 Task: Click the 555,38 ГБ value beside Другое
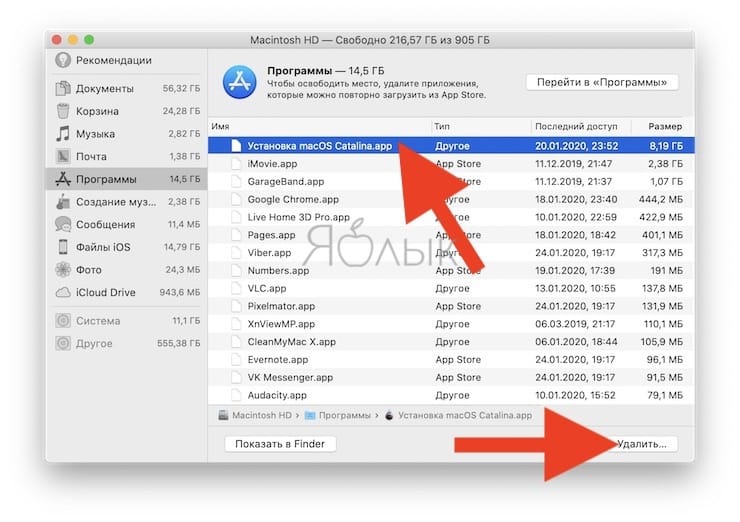point(179,344)
